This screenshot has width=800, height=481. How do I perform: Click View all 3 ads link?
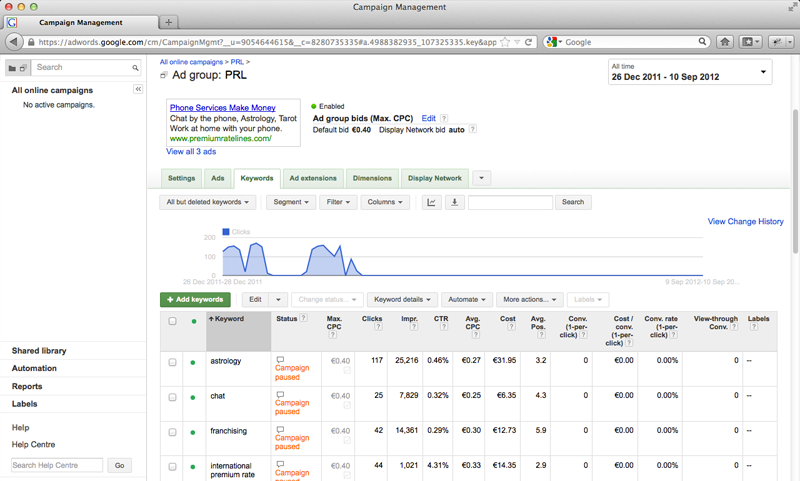click(191, 151)
